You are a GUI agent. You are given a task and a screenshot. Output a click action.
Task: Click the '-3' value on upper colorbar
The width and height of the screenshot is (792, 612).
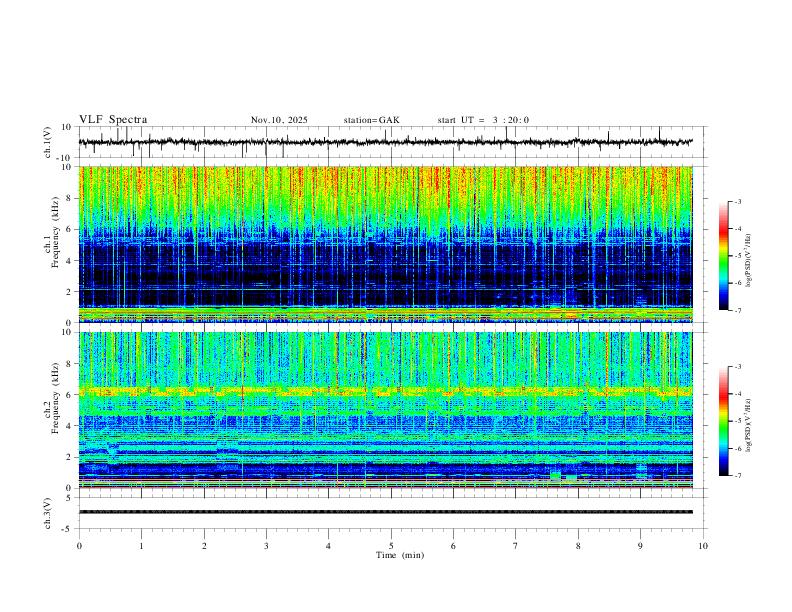(x=737, y=201)
